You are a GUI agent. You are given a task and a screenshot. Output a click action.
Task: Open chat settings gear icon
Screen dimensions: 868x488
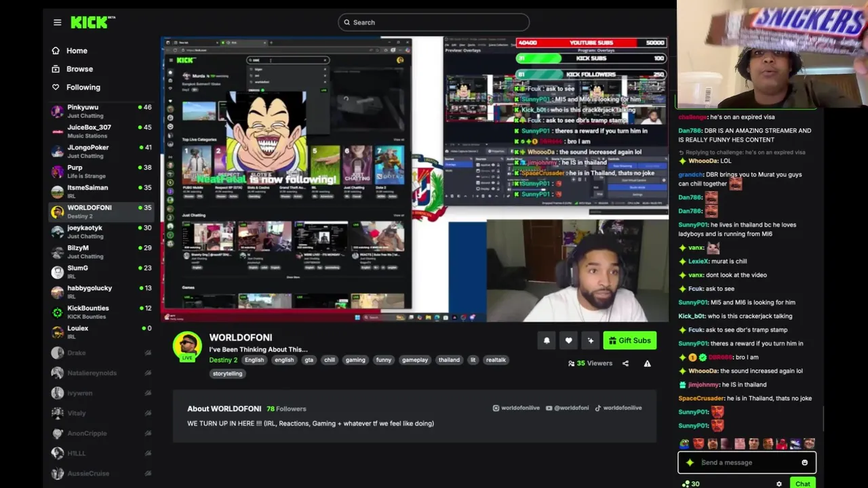click(778, 484)
